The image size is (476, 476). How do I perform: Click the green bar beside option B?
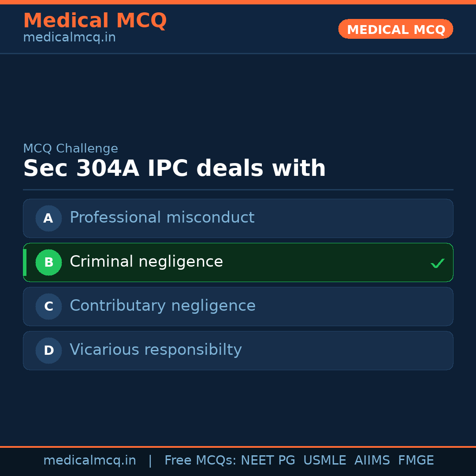pyautogui.click(x=25, y=262)
